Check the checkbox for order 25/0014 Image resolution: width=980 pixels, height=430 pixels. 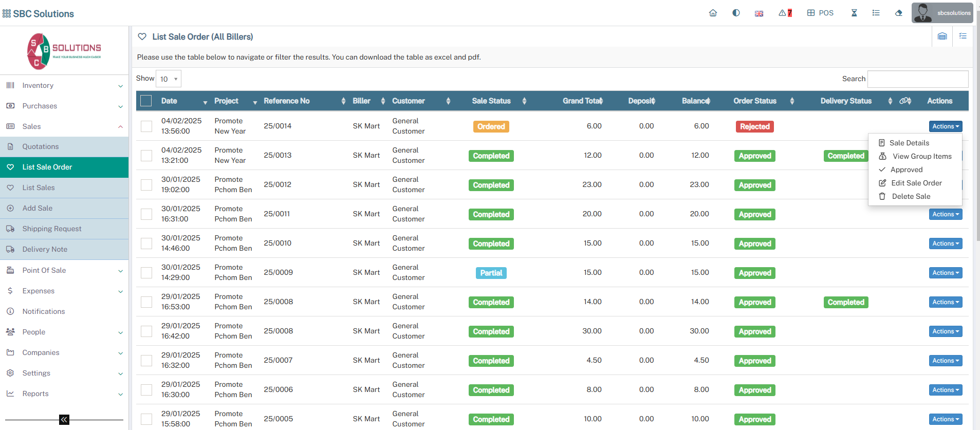(146, 126)
